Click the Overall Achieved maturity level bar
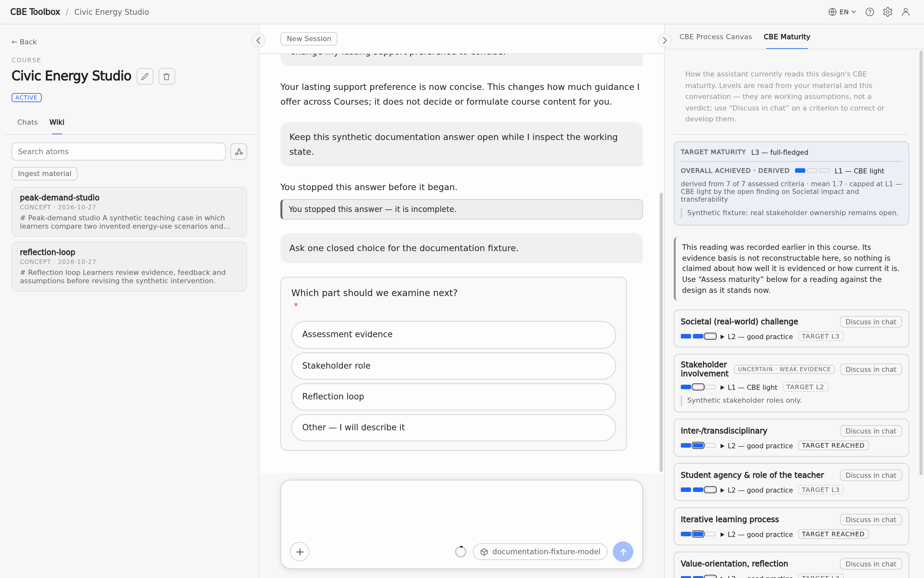This screenshot has height=578, width=924. [x=812, y=171]
